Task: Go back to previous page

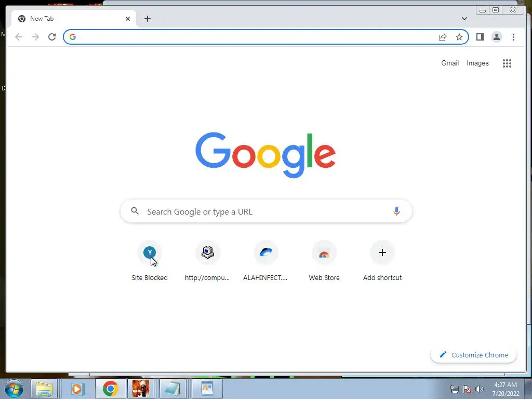Action: 19,37
